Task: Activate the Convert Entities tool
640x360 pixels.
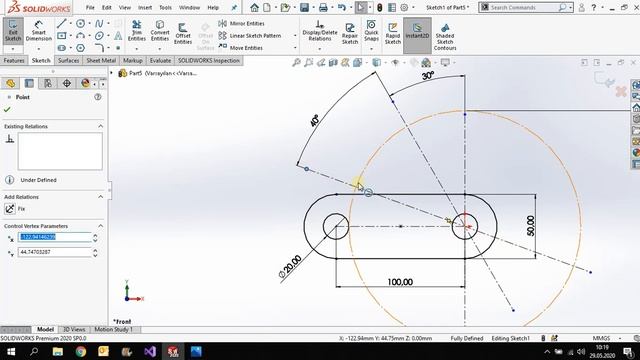Action: click(160, 31)
